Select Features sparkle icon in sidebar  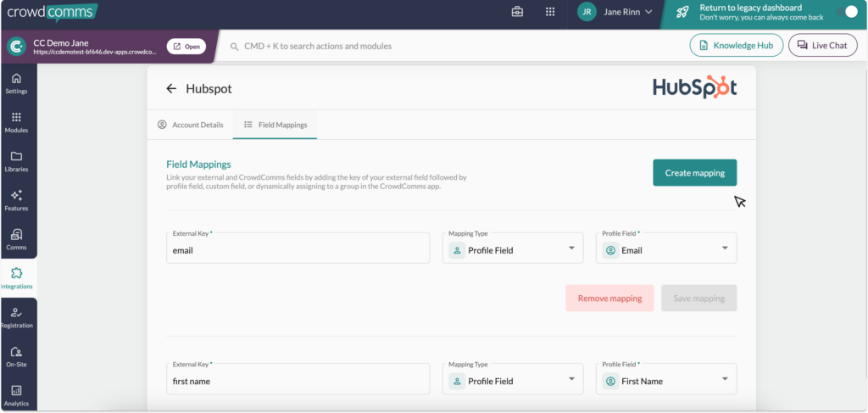(x=16, y=200)
